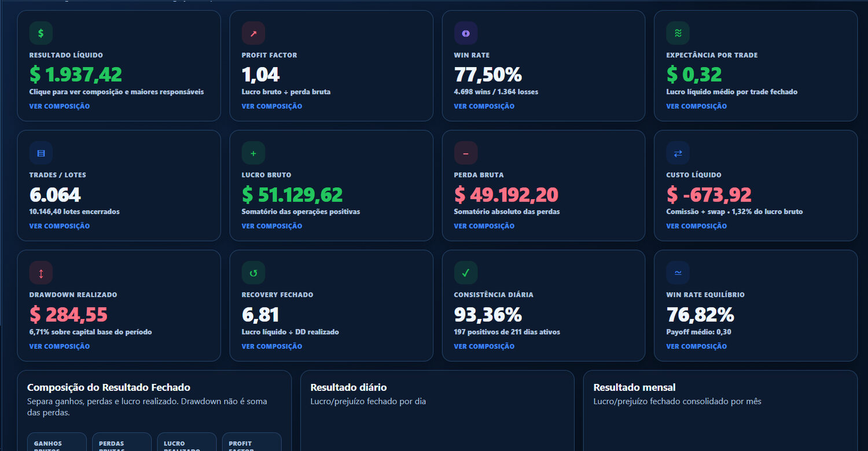The image size is (868, 451).
Task: Open Ver Composição under Custo Líquido
Action: click(x=696, y=226)
